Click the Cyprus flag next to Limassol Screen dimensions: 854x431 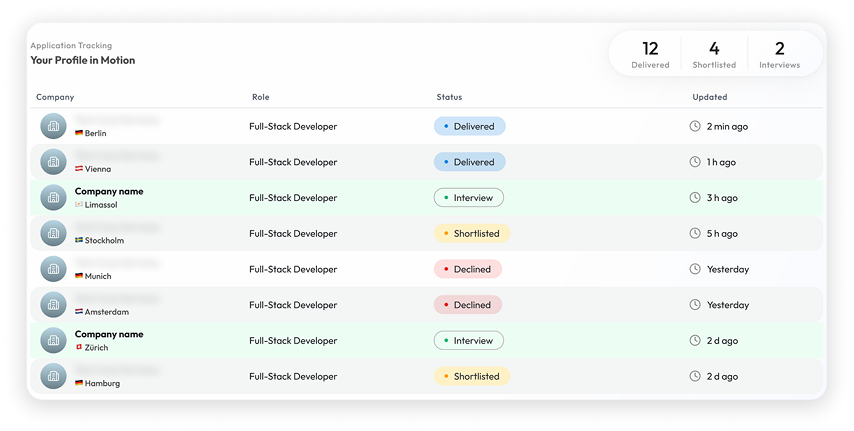pyautogui.click(x=79, y=204)
